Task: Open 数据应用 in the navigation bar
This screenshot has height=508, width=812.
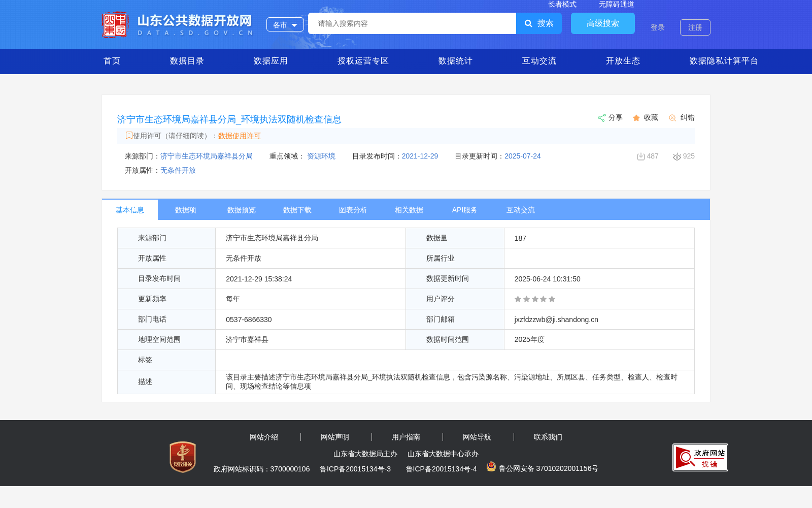Action: point(271,61)
